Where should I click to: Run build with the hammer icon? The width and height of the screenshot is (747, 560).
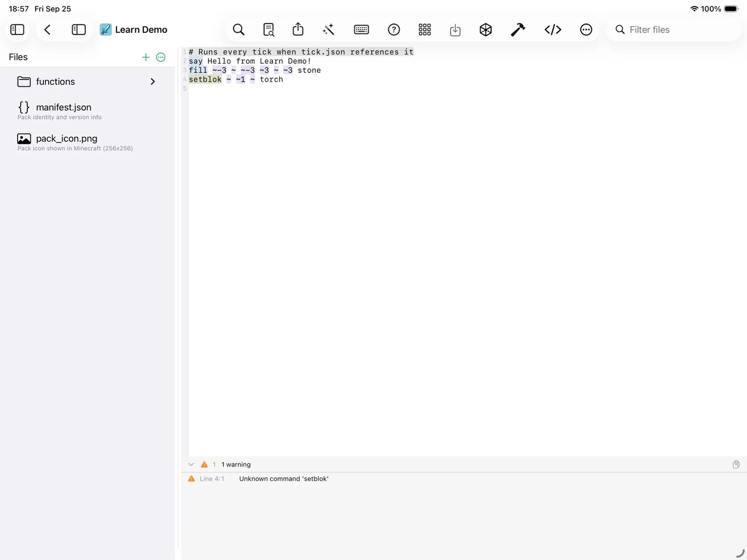[x=518, y=30]
